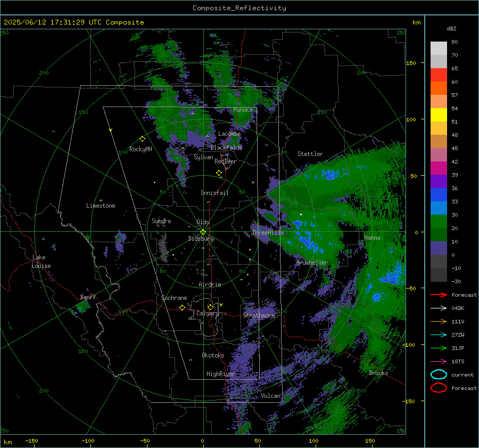479x448 pixels.
Task: Click the yellow diamond marker below RedDeer
Action: pos(219,173)
